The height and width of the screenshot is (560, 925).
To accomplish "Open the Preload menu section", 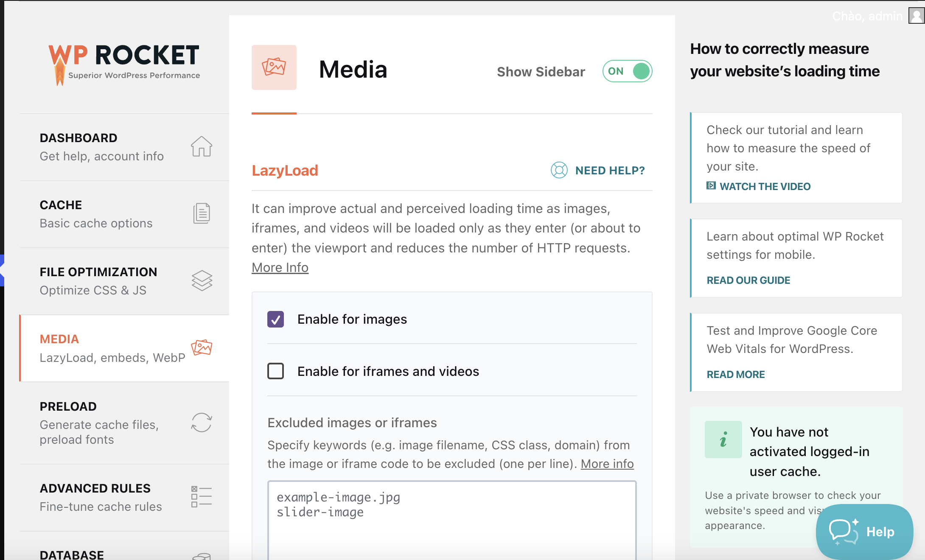I will [124, 423].
